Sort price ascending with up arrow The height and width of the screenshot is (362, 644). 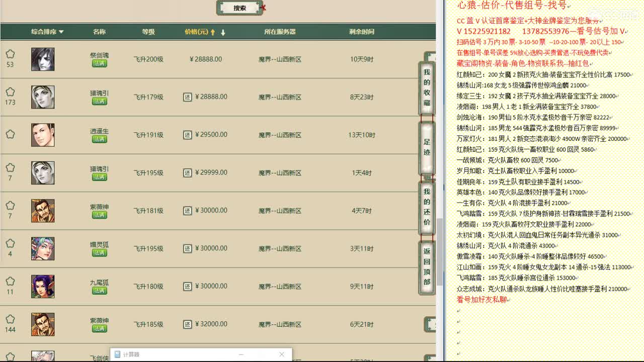tap(213, 32)
